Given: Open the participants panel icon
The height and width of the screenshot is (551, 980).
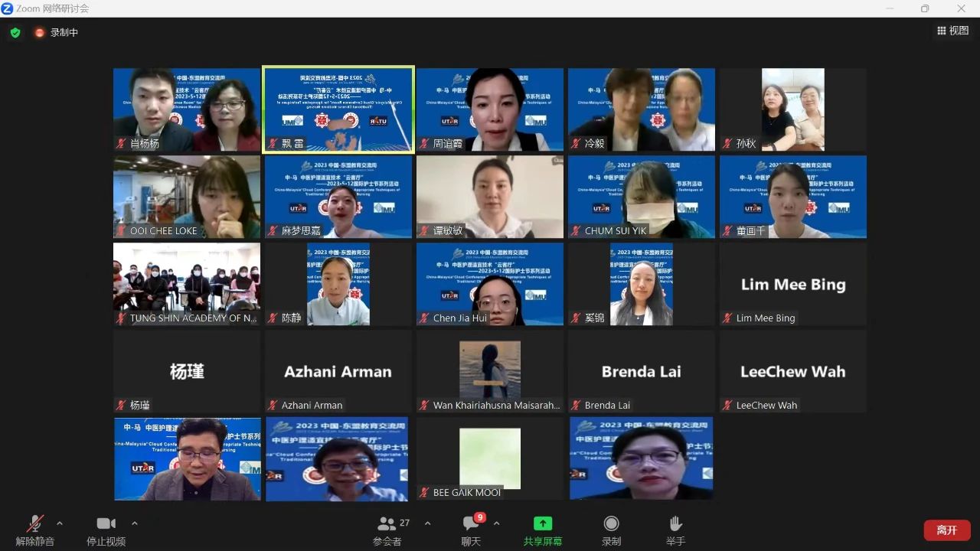Looking at the screenshot, I should click(387, 524).
